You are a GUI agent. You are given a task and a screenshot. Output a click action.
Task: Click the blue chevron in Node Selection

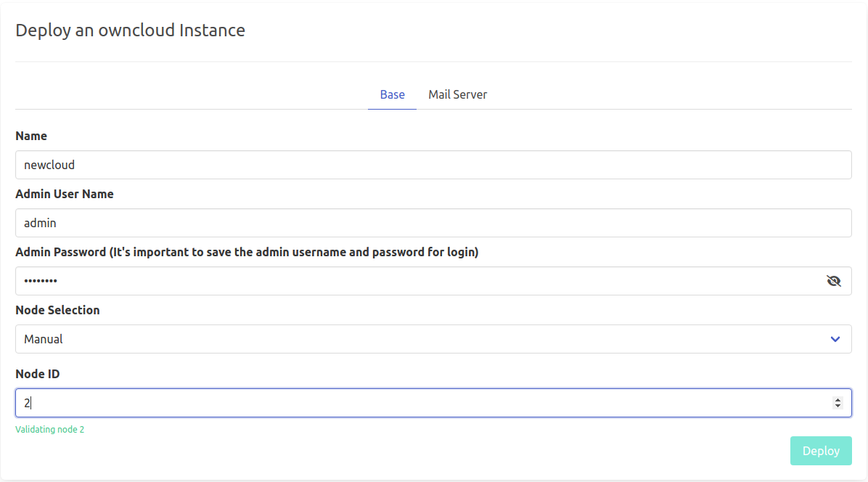click(x=835, y=339)
